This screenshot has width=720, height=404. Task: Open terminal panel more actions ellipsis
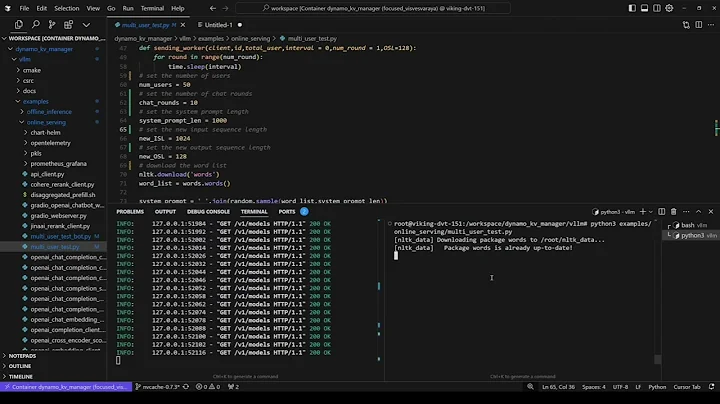click(686, 212)
